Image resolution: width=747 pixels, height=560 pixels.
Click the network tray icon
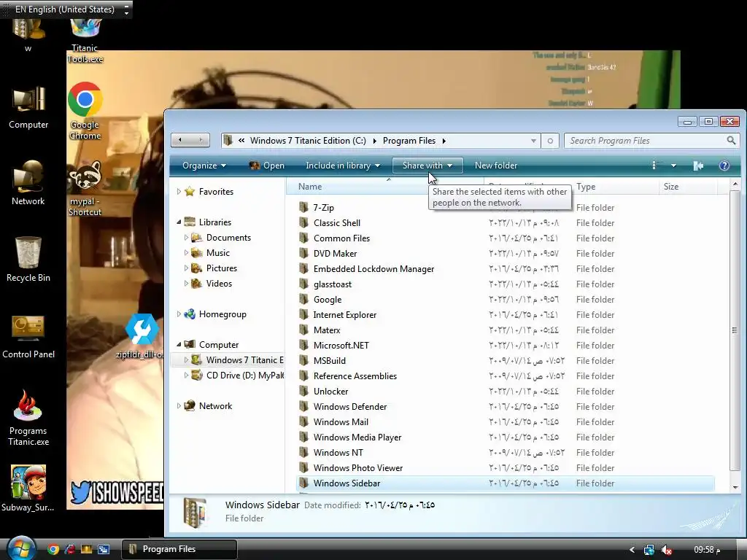point(649,550)
